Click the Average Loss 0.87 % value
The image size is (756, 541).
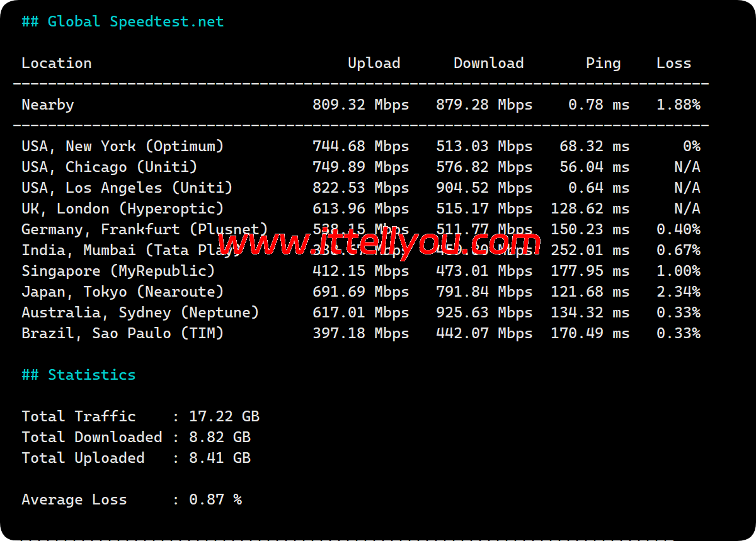215,499
